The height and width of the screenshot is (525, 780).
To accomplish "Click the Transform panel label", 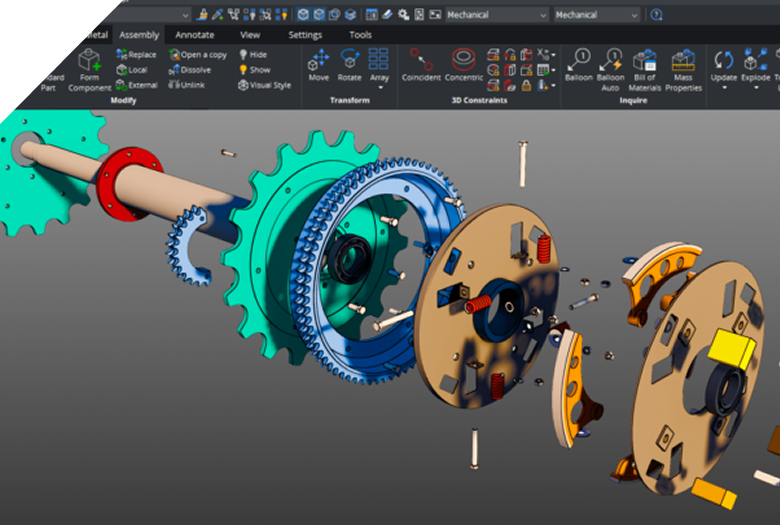I will click(350, 101).
